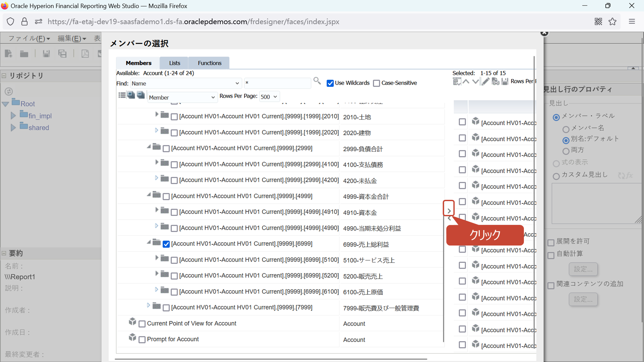Screen dimensions: 644x362
Task: Open the Rows Per Page 500 dropdown
Action: click(x=269, y=97)
